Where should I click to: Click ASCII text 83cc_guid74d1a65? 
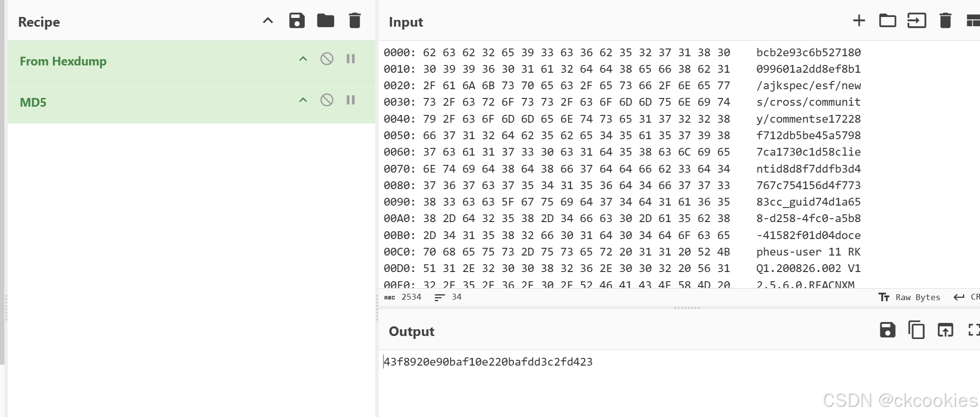point(809,202)
